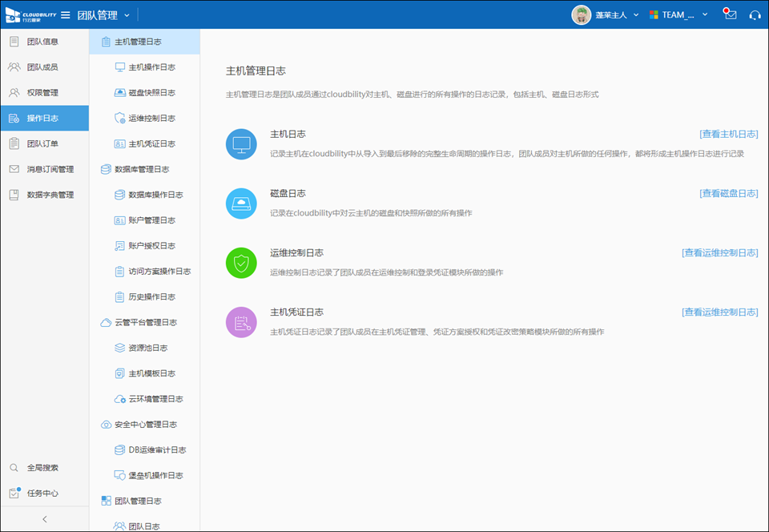Open 全局搜索 search in the sidebar
This screenshot has width=769, height=532.
pos(42,468)
